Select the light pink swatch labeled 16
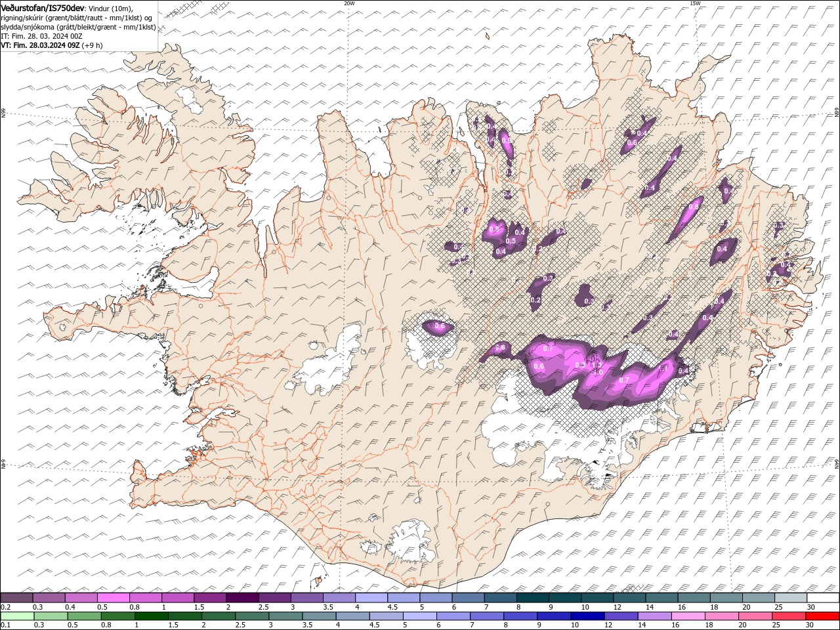This screenshot has height=630, width=840. click(x=688, y=616)
